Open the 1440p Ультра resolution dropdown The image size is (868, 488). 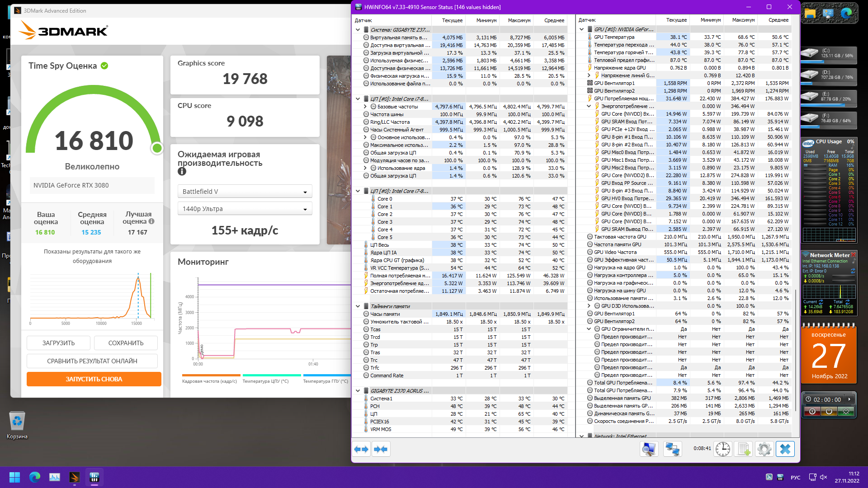[x=245, y=209]
